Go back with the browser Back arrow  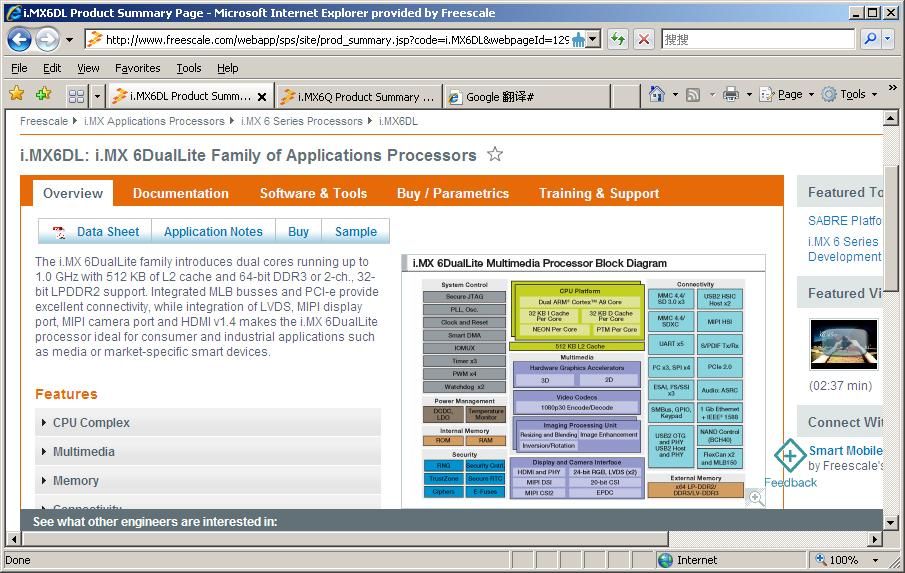coord(19,39)
